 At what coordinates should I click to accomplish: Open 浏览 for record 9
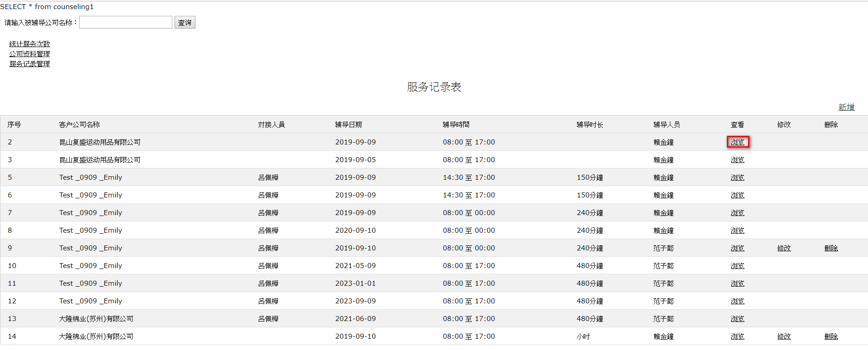[737, 248]
